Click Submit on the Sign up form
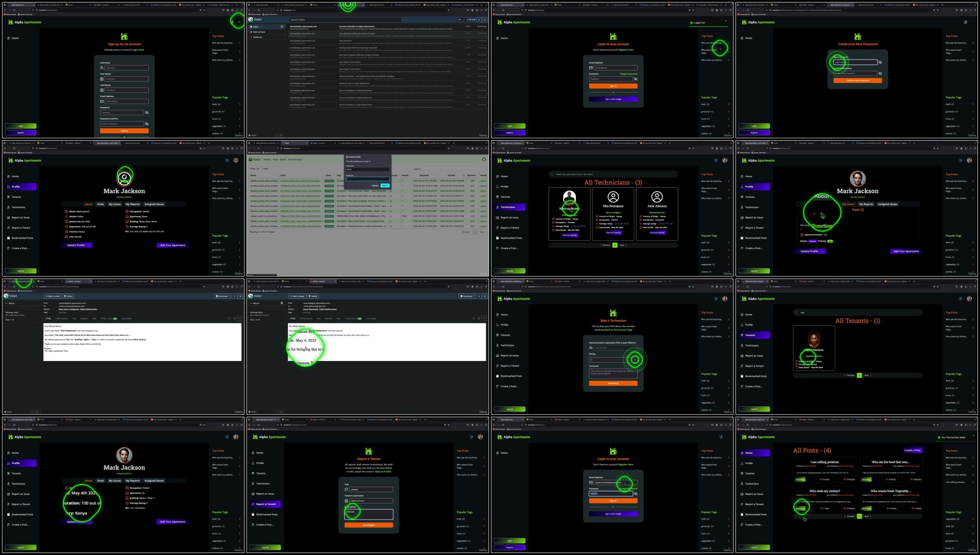 point(124,131)
